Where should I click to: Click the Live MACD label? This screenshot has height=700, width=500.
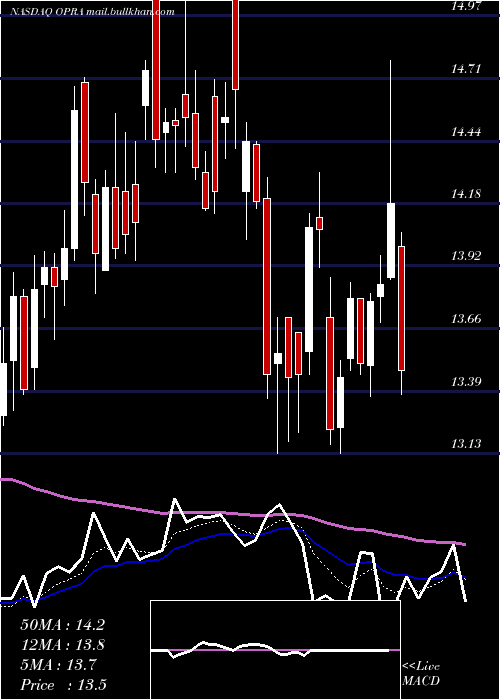pyautogui.click(x=421, y=674)
